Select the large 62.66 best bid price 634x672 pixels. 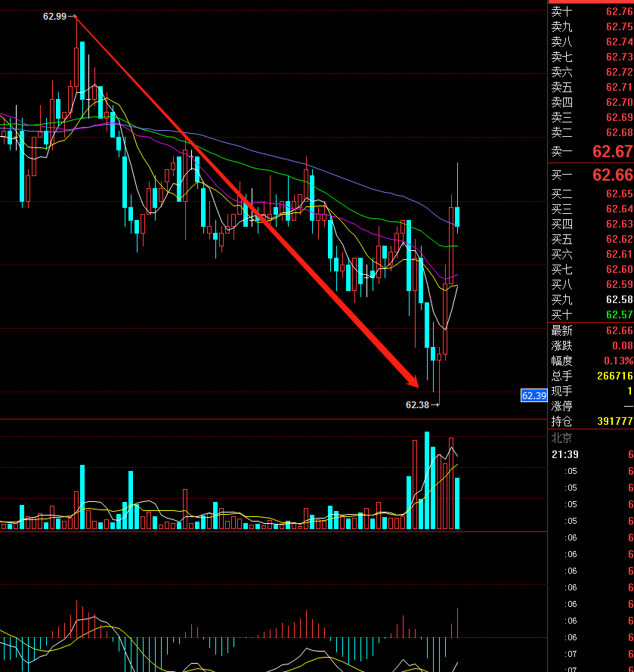(613, 175)
